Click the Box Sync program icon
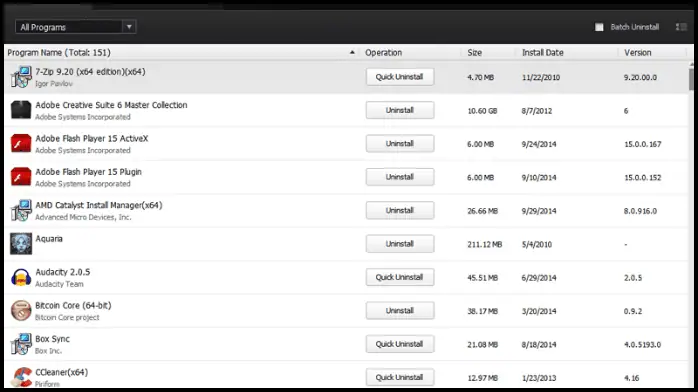 click(21, 344)
